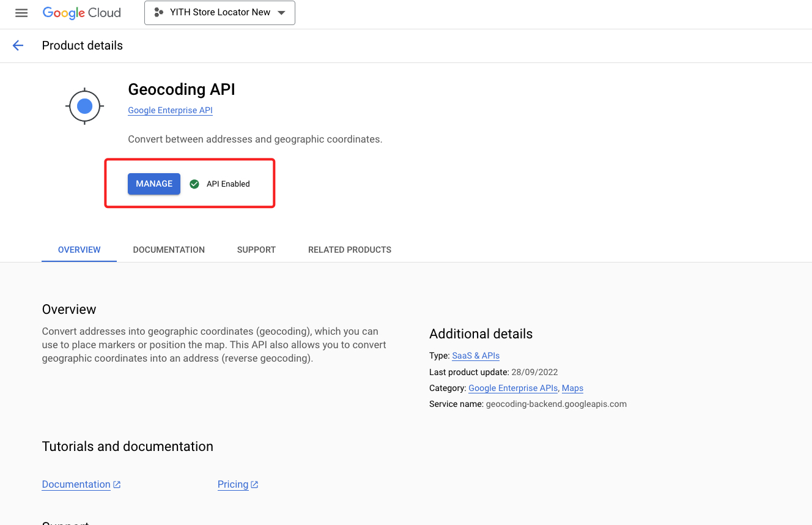Click external-link icon beside Documentation
Screen dimensions: 812x525
(x=117, y=485)
